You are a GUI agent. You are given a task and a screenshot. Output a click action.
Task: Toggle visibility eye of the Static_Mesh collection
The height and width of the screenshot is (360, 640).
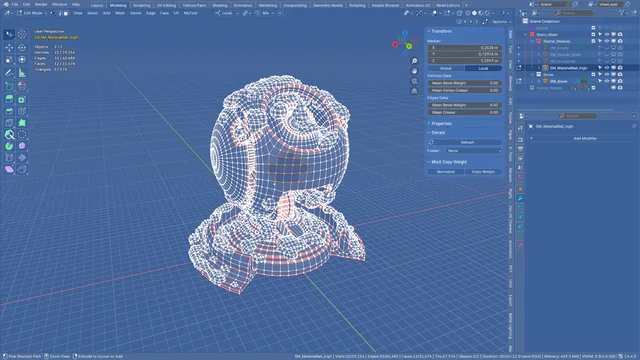coord(607,35)
